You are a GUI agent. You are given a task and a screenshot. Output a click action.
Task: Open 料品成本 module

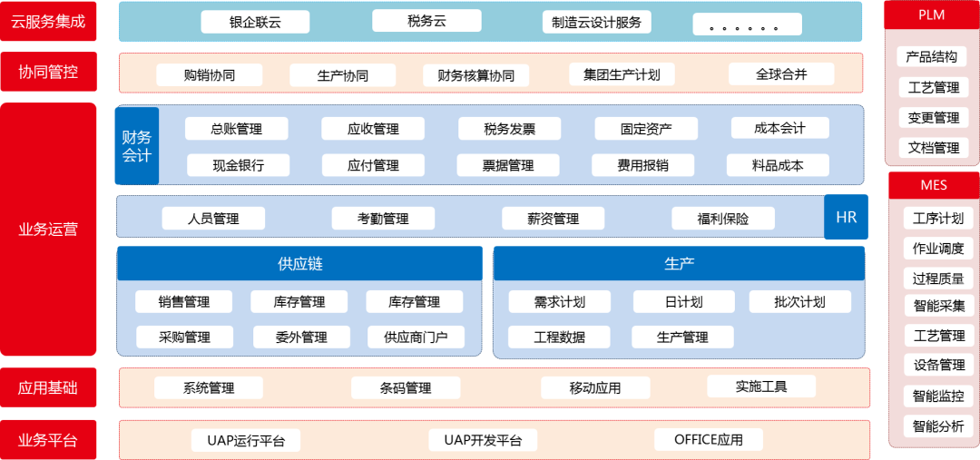(x=779, y=166)
